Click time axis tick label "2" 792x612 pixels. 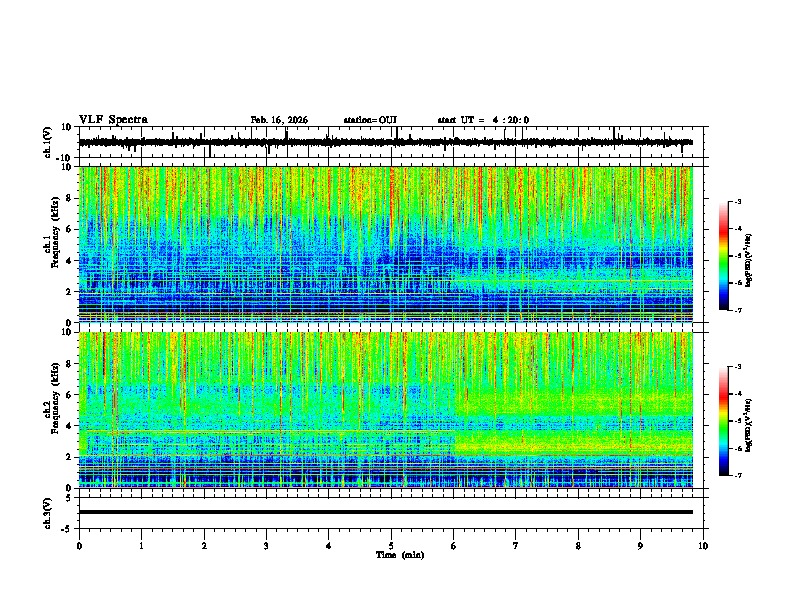coord(204,546)
